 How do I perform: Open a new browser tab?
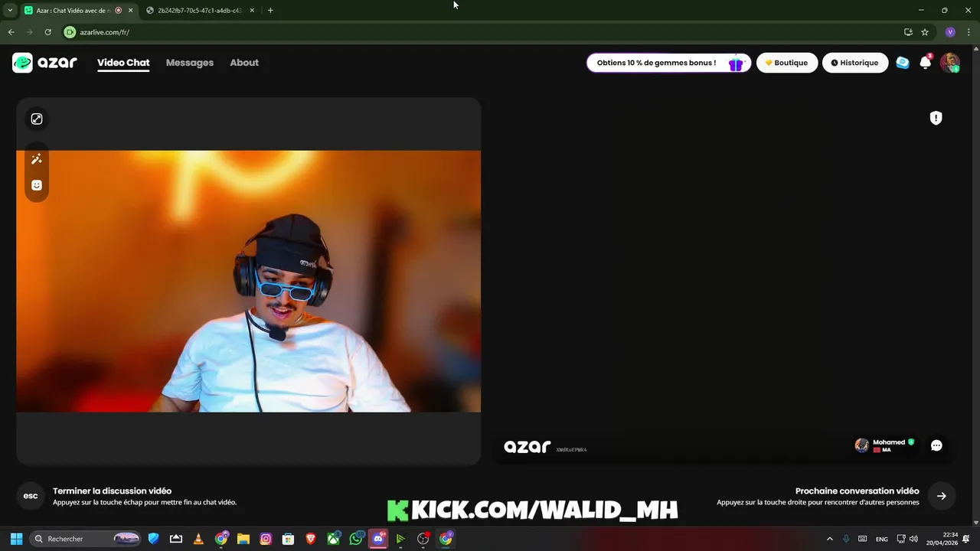pyautogui.click(x=270, y=11)
